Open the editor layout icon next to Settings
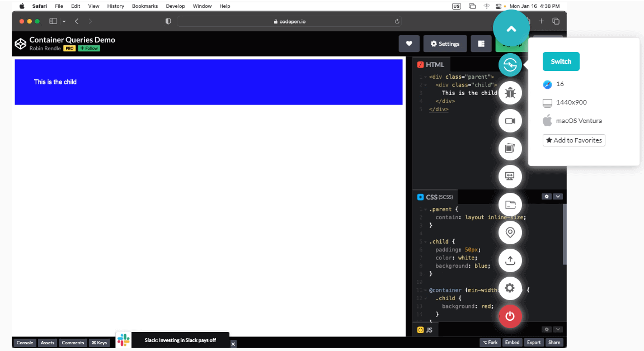644x351 pixels. coord(481,44)
